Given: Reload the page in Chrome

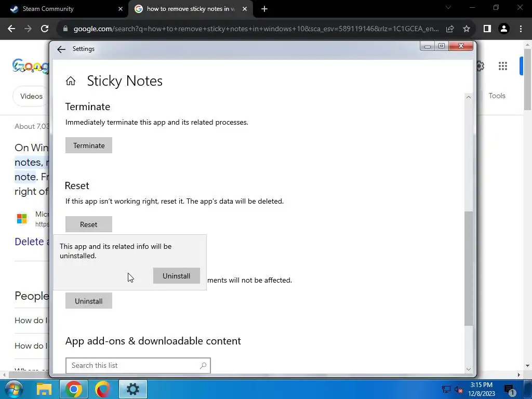Looking at the screenshot, I should (x=45, y=29).
